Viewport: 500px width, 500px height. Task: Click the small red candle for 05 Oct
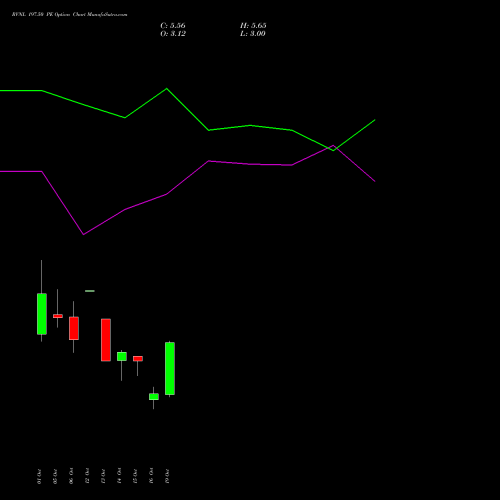coord(58,316)
